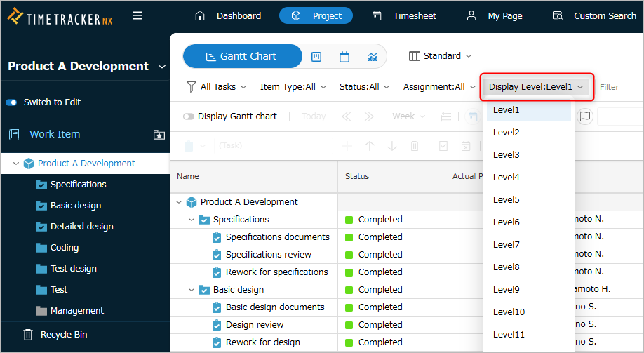Click the Today button
The height and width of the screenshot is (353, 644).
click(x=314, y=116)
